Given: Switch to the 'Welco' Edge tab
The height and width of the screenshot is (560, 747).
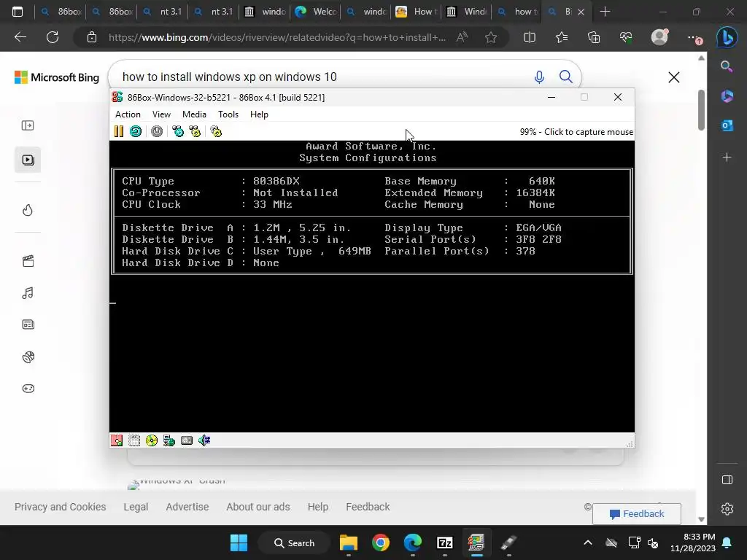Looking at the screenshot, I should [315, 12].
